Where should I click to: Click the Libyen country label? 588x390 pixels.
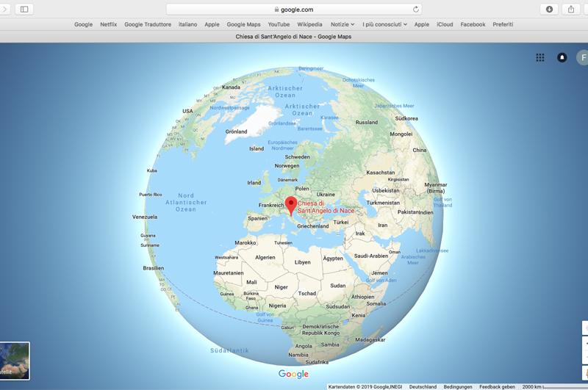302,262
